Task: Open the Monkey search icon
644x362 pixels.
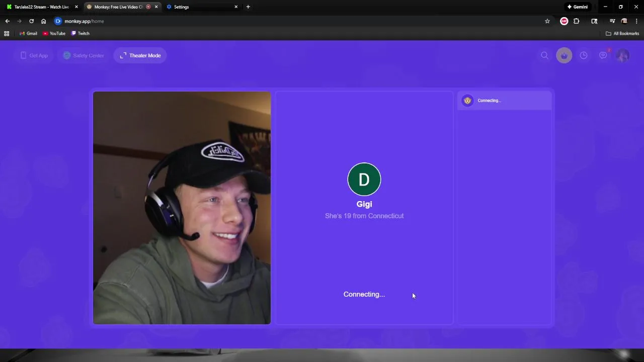Action: click(544, 55)
